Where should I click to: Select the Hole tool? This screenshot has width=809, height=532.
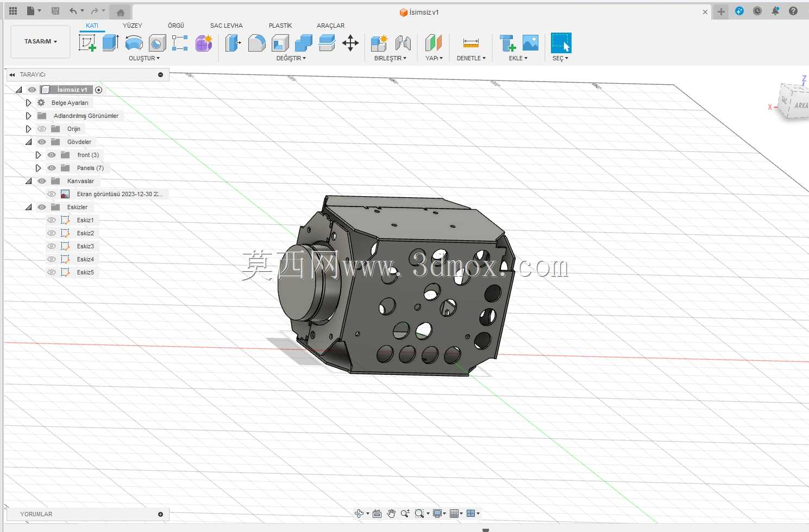coord(157,43)
